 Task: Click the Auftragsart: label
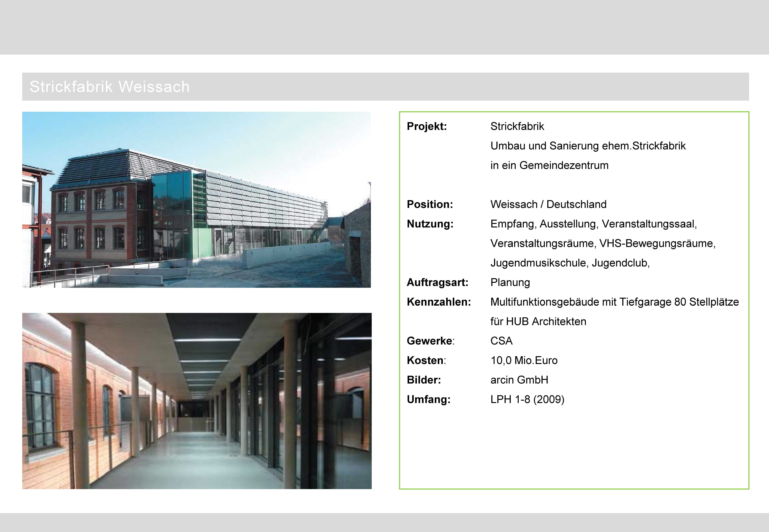pyautogui.click(x=438, y=283)
